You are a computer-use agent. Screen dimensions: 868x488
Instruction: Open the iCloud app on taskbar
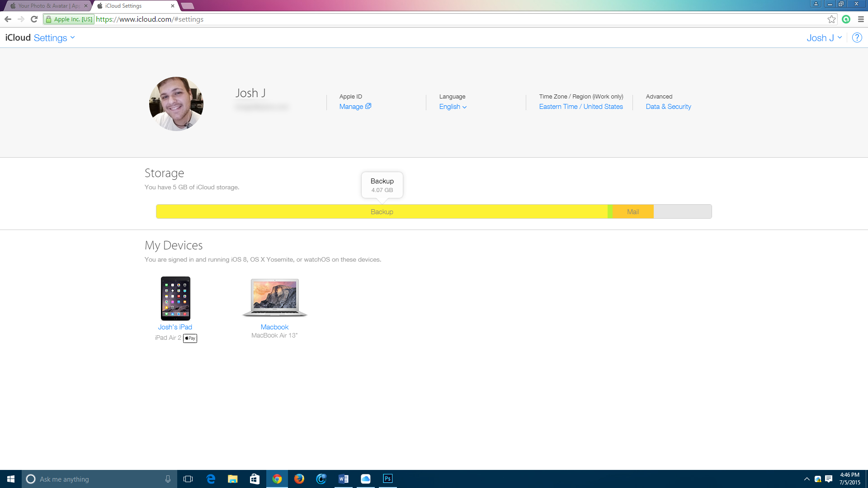click(x=366, y=479)
